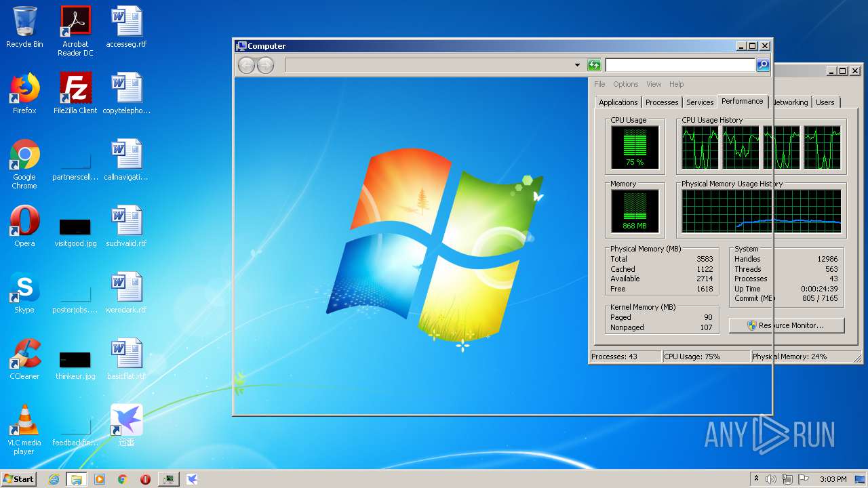The height and width of the screenshot is (488, 868).
Task: Click the Task Manager taskbar button
Action: point(168,479)
